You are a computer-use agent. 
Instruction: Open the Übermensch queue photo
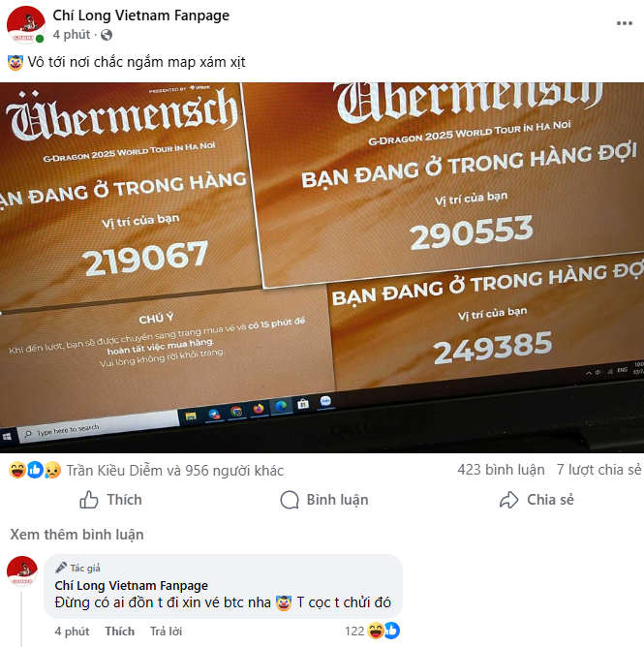[x=322, y=267]
